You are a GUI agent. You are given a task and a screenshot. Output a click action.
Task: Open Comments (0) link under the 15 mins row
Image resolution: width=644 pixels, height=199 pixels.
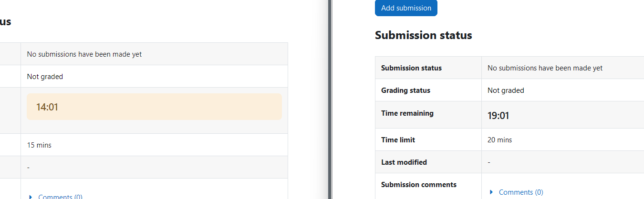pyautogui.click(x=60, y=197)
